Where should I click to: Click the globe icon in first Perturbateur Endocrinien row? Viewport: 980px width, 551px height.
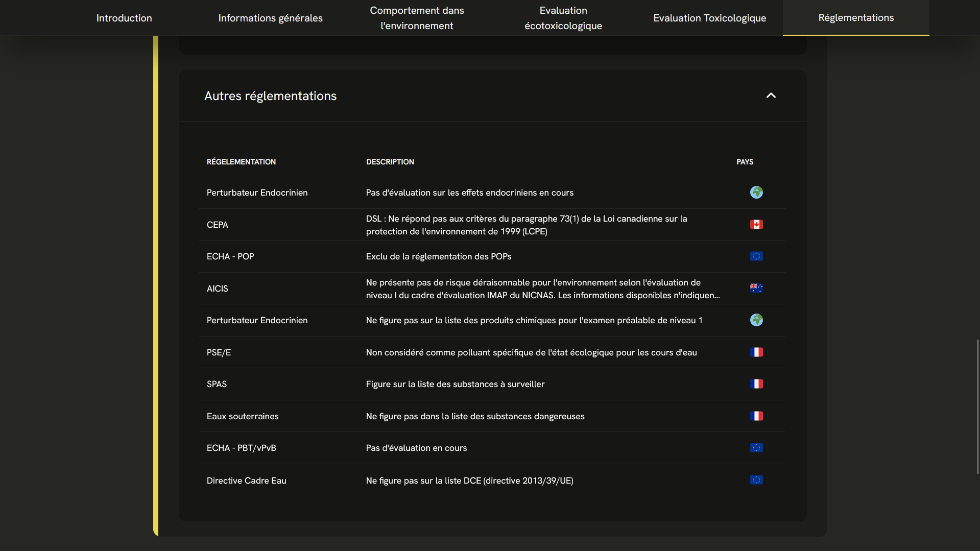click(x=756, y=193)
